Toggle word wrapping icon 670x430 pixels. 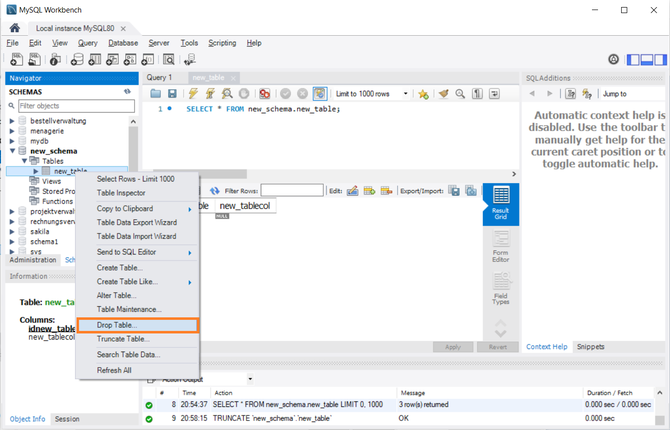[x=494, y=94]
